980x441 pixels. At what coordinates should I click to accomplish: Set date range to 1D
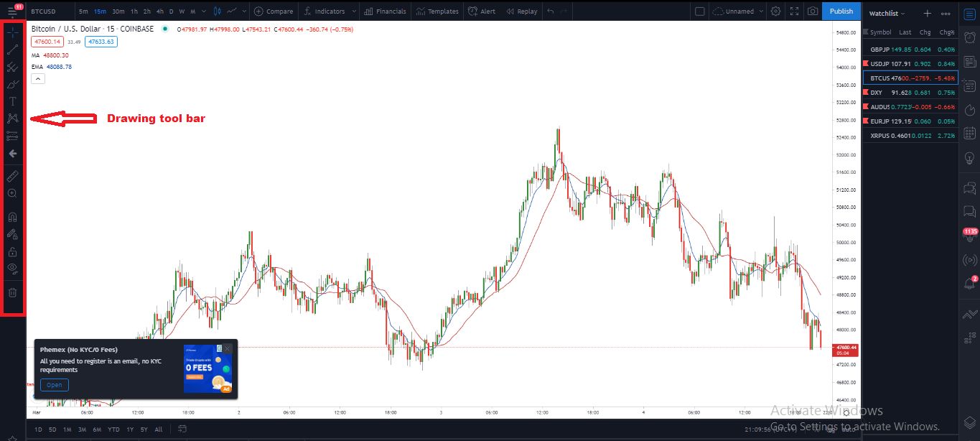(x=38, y=430)
